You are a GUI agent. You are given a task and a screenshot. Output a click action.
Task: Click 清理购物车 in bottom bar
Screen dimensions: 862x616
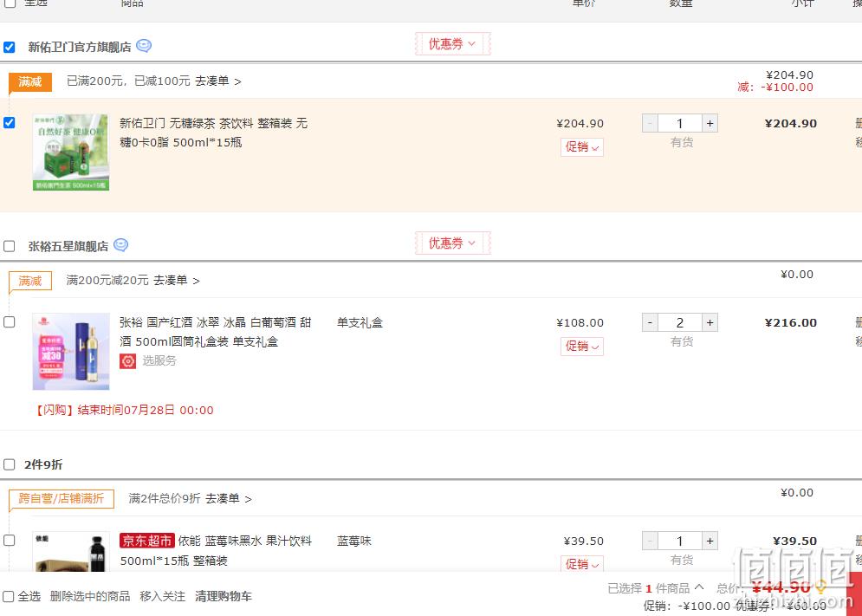(224, 596)
